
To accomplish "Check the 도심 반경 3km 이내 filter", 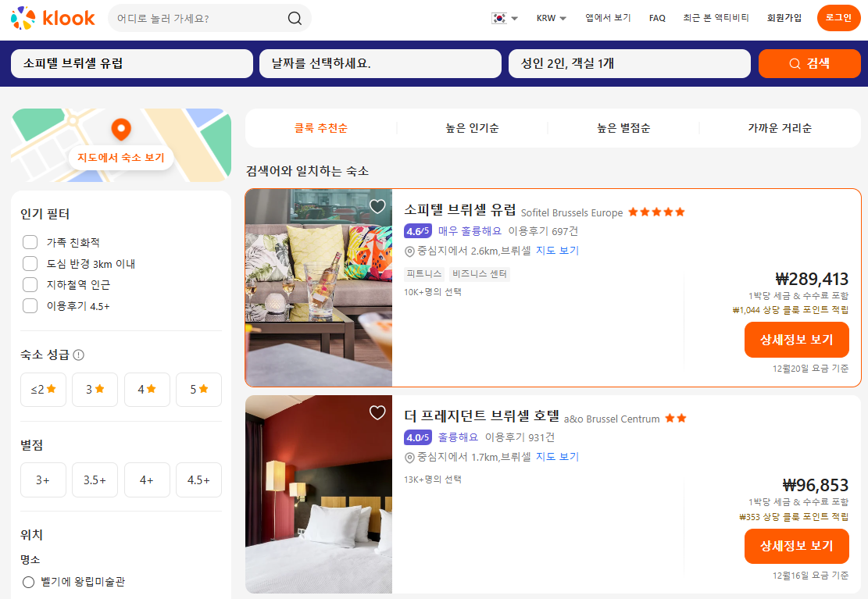I will point(30,263).
